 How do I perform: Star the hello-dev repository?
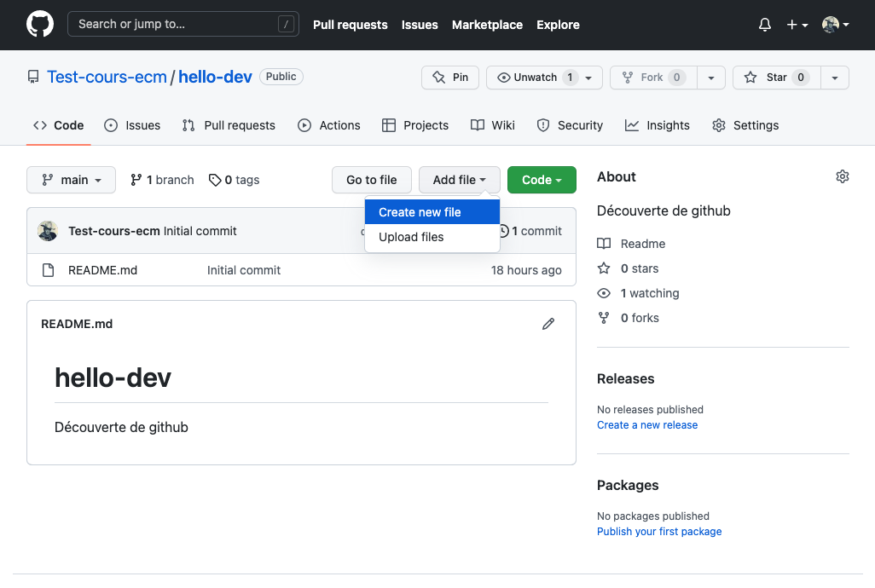coord(775,78)
